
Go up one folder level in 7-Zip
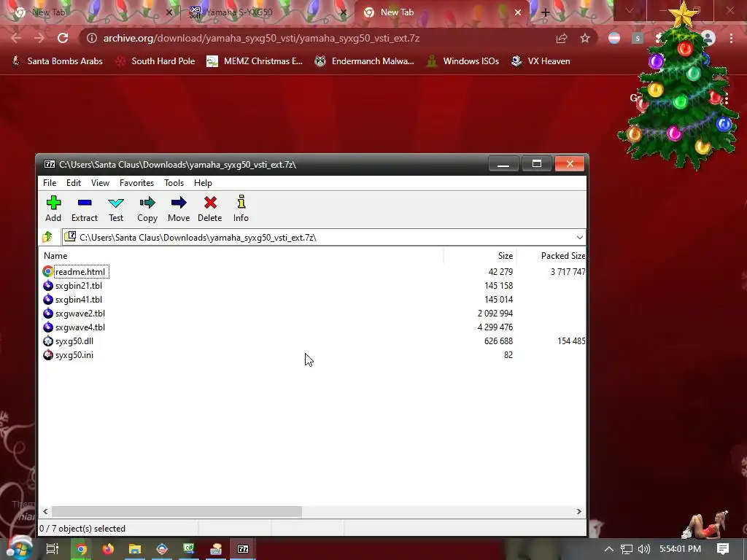tap(47, 237)
